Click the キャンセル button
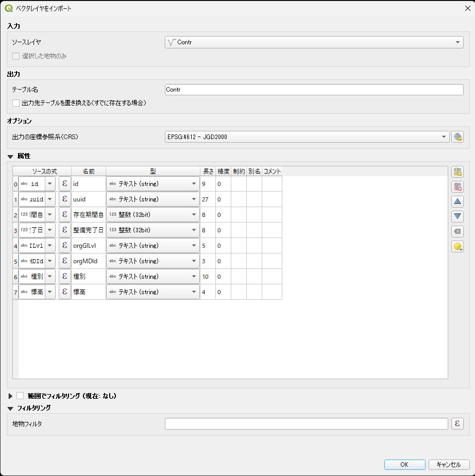Viewport: 475px width, 476px height. coord(448,464)
